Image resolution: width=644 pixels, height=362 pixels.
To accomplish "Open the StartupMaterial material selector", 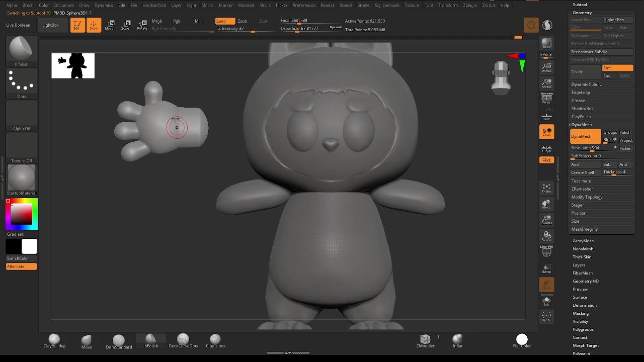I will pyautogui.click(x=21, y=180).
